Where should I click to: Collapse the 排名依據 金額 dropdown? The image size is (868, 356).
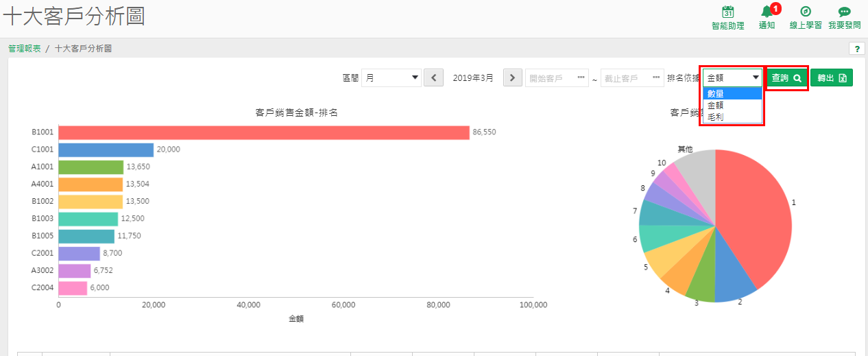732,78
